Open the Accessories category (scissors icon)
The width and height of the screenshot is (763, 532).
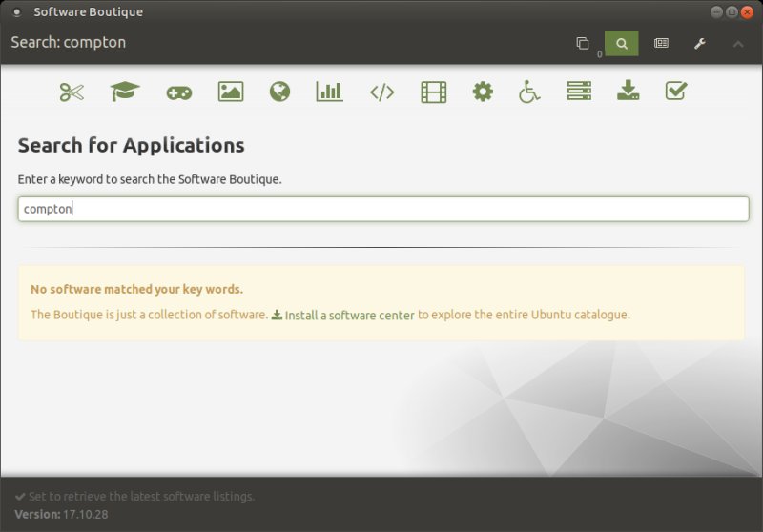click(72, 92)
